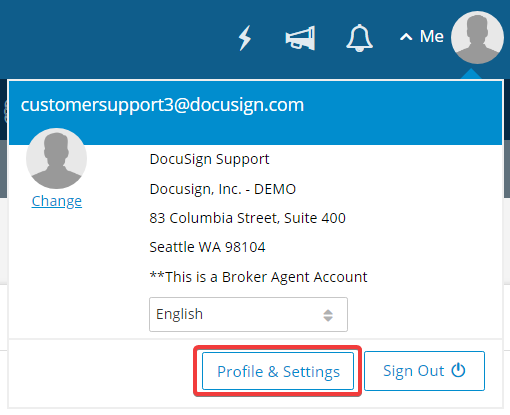Click the Docusign, Inc. - DEMO company line

tap(223, 189)
